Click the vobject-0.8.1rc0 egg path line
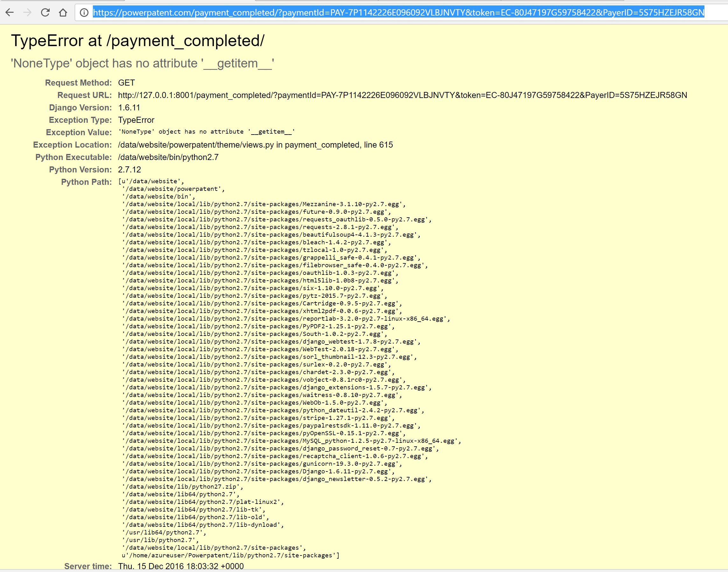The image size is (728, 572). [x=264, y=380]
